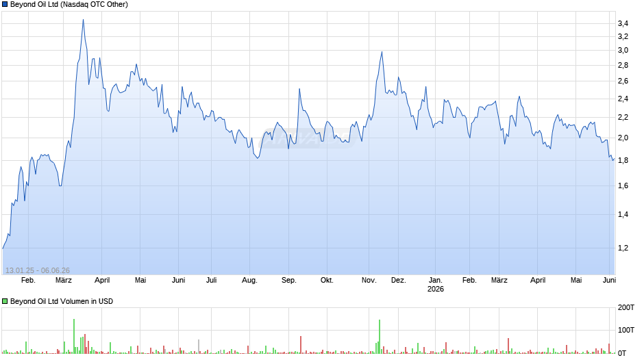The height and width of the screenshot is (360, 644).
Task: Select the chart title 'Beyond Oil Ltd (Nasdaq OTC Other)'
Action: pos(69,5)
